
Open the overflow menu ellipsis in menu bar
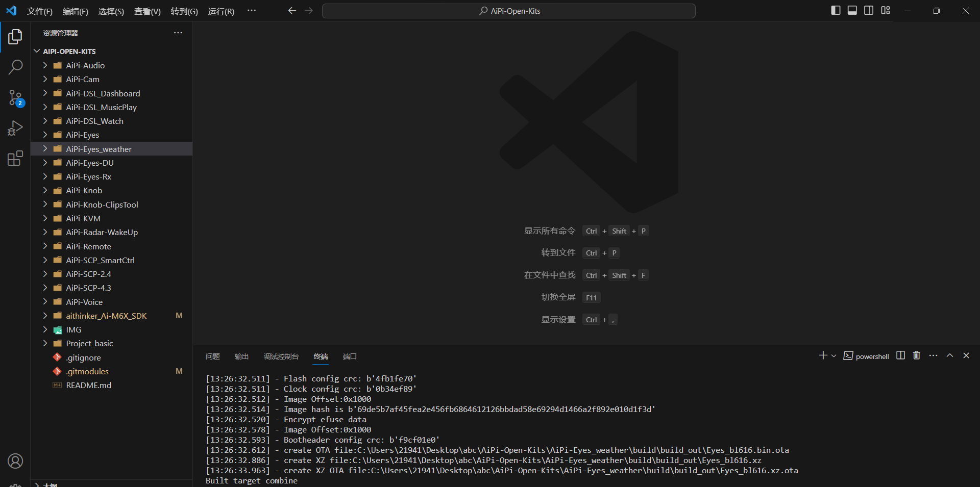click(x=252, y=11)
